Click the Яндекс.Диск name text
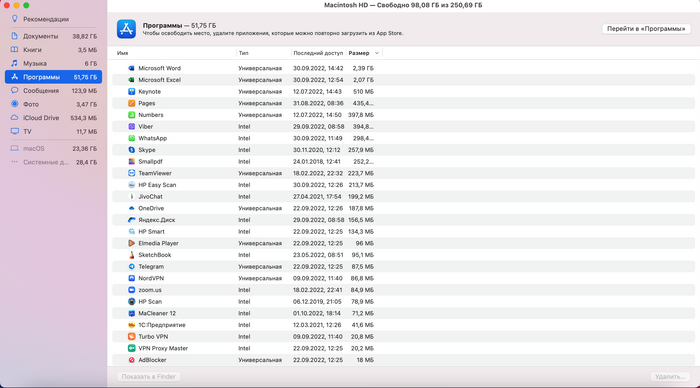Screen dimensions: 700x388 coord(157,220)
